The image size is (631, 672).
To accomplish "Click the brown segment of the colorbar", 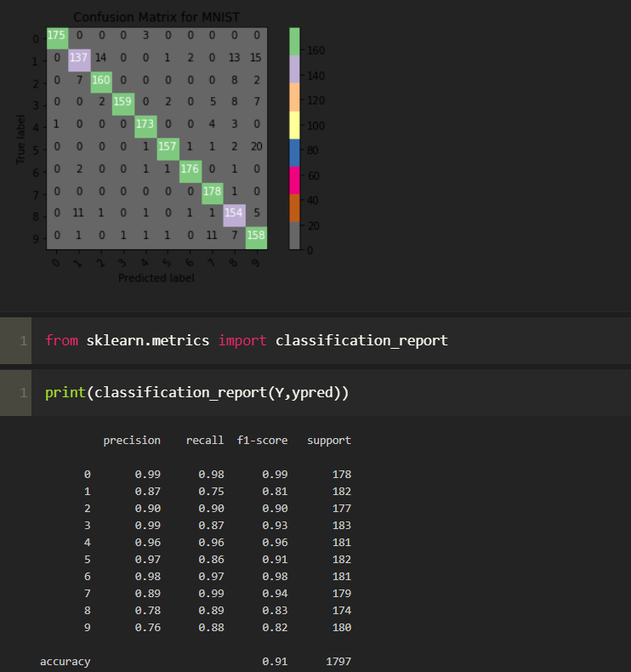I will click(x=294, y=208).
